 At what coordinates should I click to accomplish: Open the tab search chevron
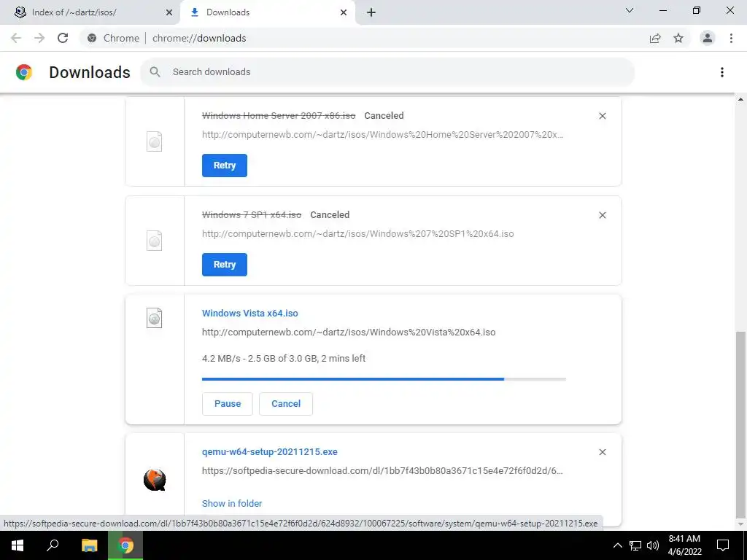[x=630, y=10]
